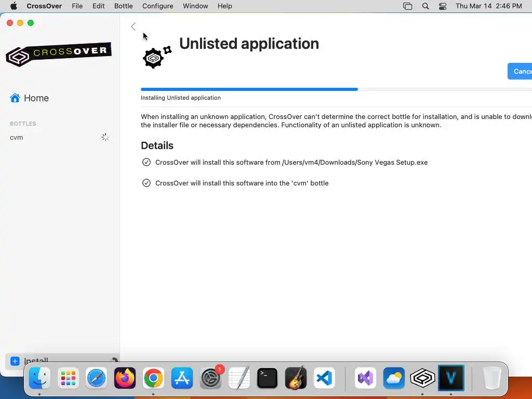Open the File menu
The height and width of the screenshot is (399, 532).
pos(77,6)
